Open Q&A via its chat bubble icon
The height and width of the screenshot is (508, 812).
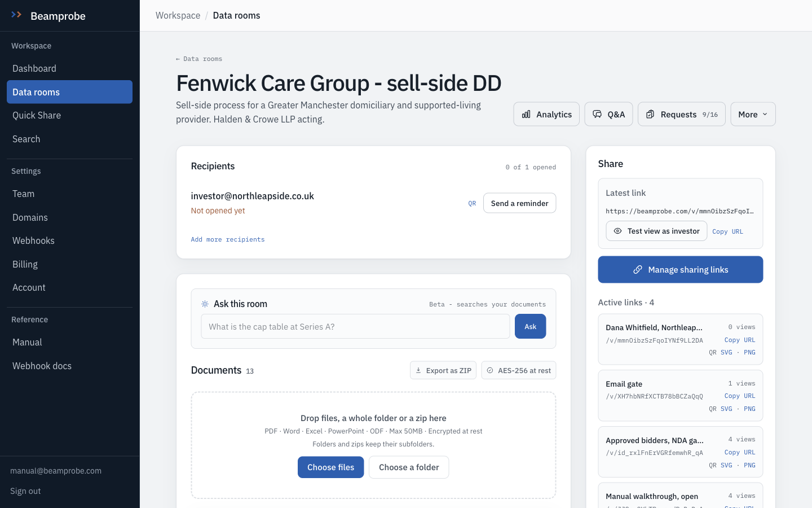pyautogui.click(x=597, y=115)
